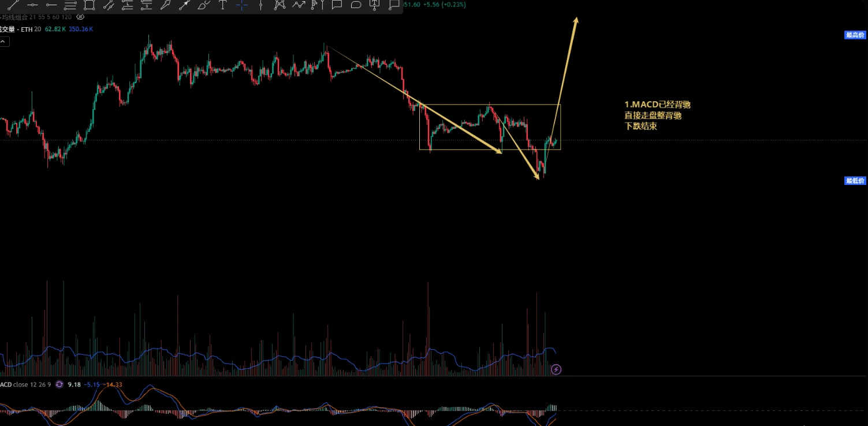Select the parallel lines channel tool
This screenshot has width=868, height=426.
(x=108, y=5)
